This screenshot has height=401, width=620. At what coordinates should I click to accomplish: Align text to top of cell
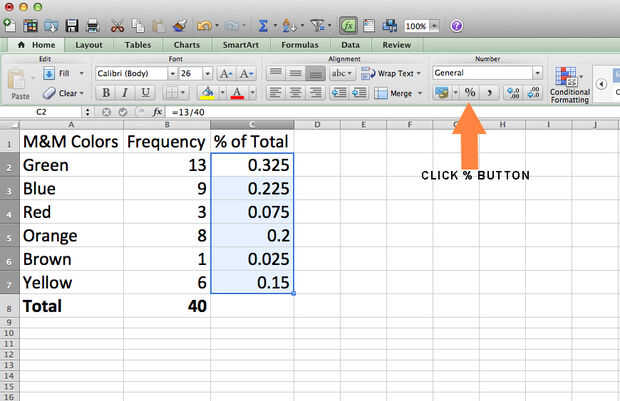pos(276,73)
